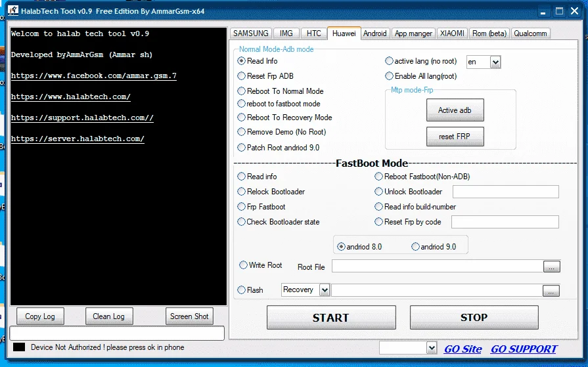The width and height of the screenshot is (588, 367).
Task: Open the facebook.com/ammar.gsm.7 link
Action: coord(94,76)
